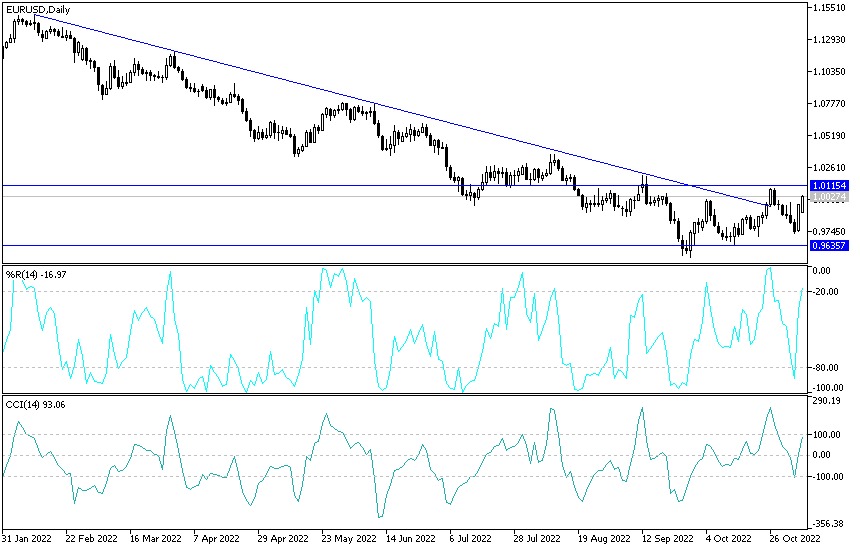
Task: Click the 22 Feb 2022 date label
Action: click(x=92, y=538)
